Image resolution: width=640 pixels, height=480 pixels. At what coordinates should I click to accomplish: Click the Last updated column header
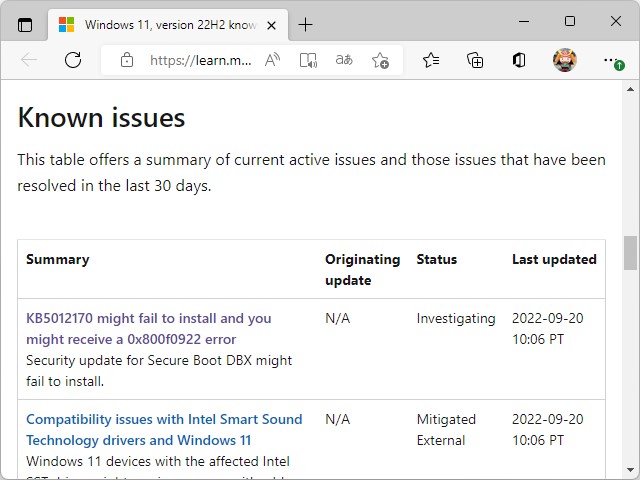point(554,259)
